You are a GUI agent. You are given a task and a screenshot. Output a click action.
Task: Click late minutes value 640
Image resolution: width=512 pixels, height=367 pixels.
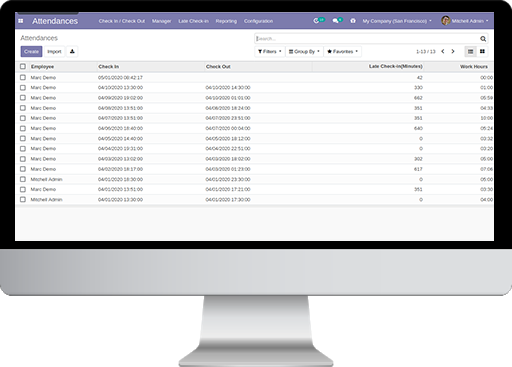coord(418,128)
